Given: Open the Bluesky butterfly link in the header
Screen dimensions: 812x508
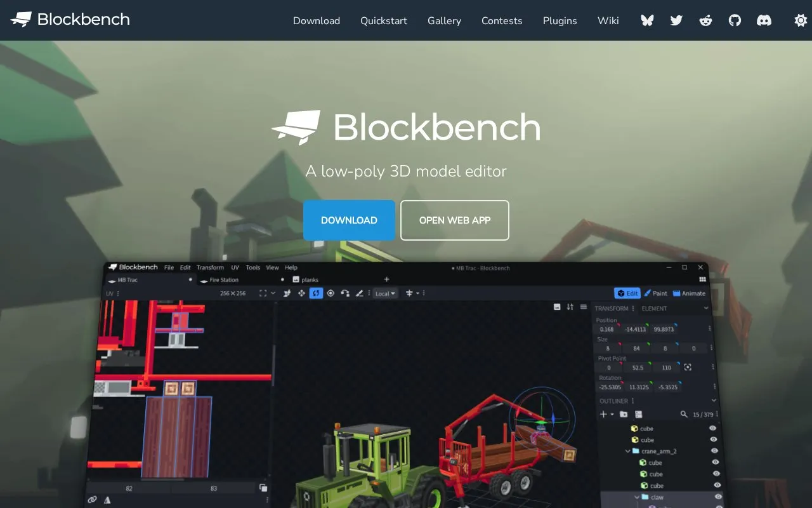Looking at the screenshot, I should (647, 20).
